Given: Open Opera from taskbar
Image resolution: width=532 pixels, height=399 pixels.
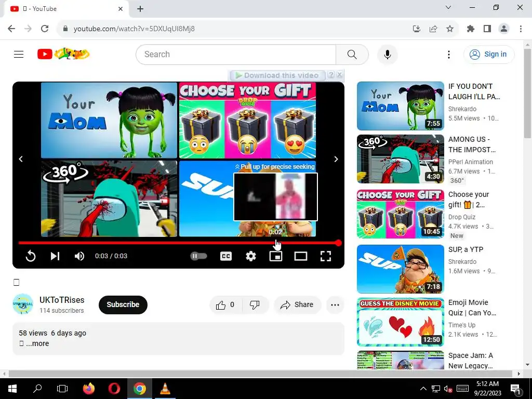Looking at the screenshot, I should [114, 389].
